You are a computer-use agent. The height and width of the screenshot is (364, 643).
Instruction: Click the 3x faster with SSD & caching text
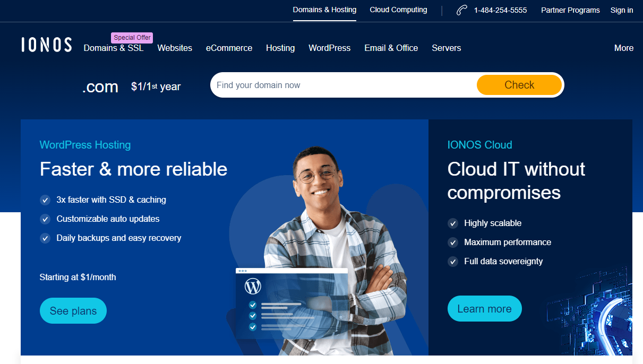tap(112, 200)
